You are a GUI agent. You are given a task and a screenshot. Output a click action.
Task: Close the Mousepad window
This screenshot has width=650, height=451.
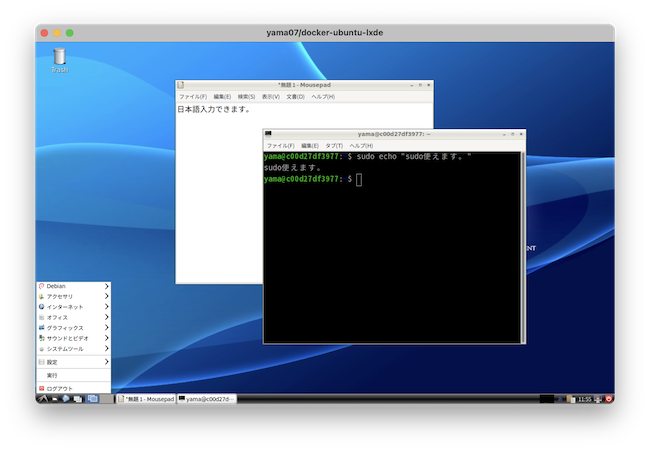pos(429,85)
